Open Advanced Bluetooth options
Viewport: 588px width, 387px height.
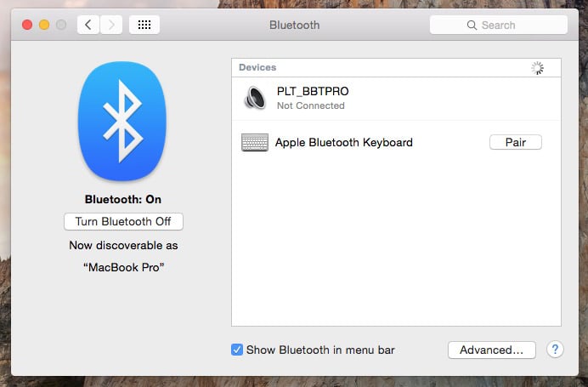coord(492,350)
